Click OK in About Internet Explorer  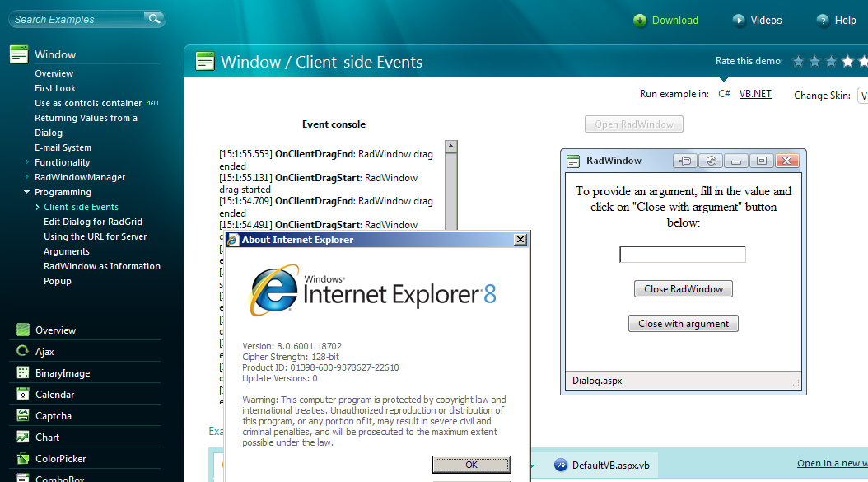472,464
